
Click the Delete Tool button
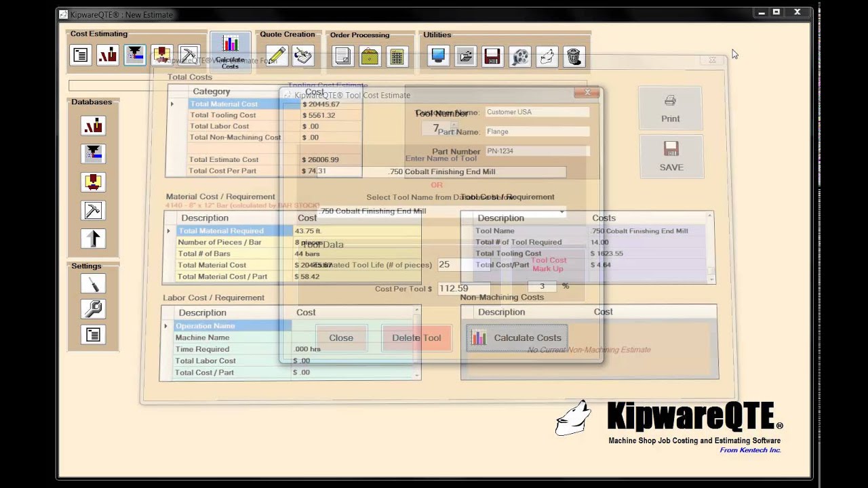click(x=416, y=338)
